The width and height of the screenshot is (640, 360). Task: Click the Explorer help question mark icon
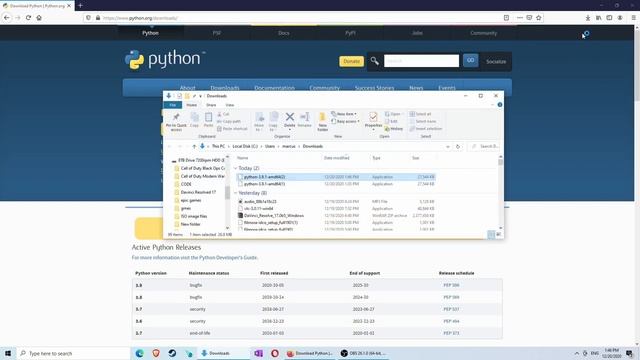pos(500,105)
